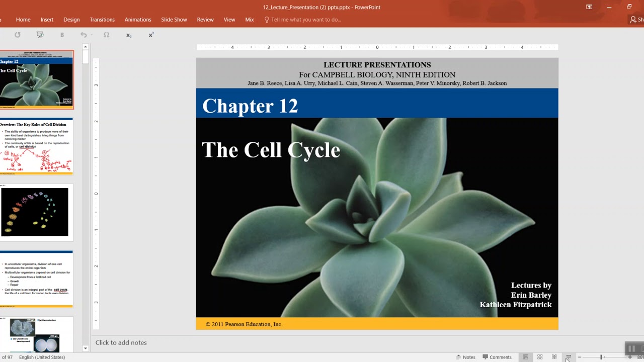Click the Undo arrow icon
This screenshot has height=362, width=644.
[x=84, y=35]
